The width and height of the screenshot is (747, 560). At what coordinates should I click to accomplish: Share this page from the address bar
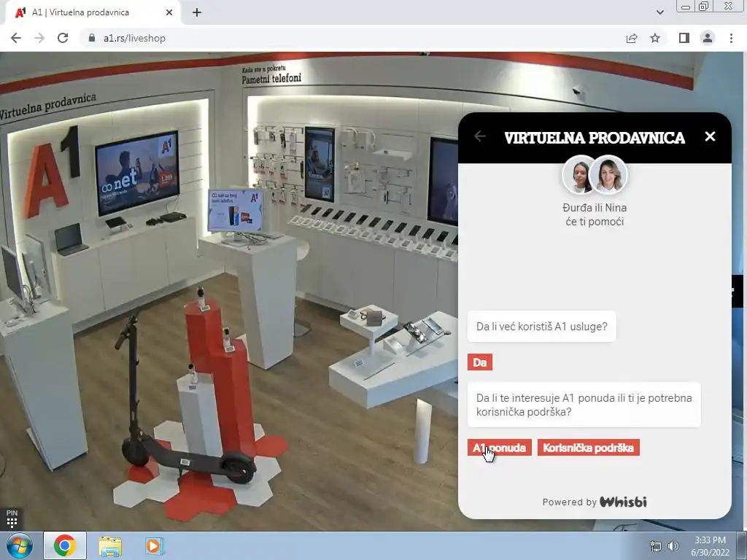tap(632, 38)
